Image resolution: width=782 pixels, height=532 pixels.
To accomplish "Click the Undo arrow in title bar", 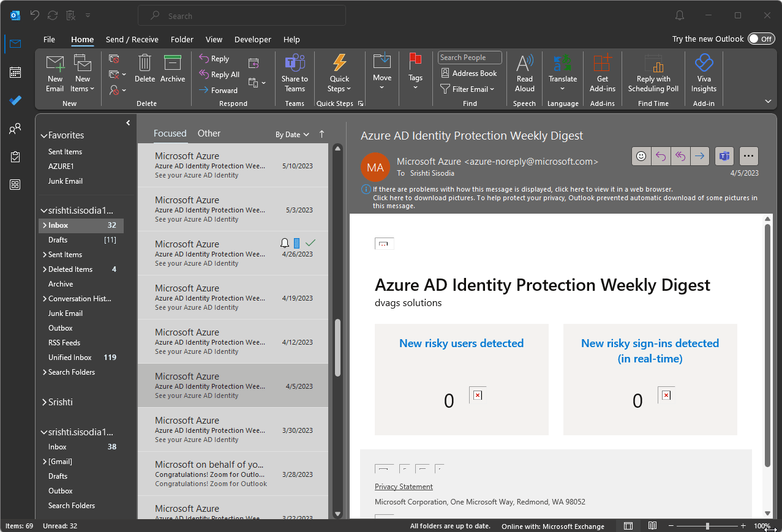I will (x=35, y=15).
